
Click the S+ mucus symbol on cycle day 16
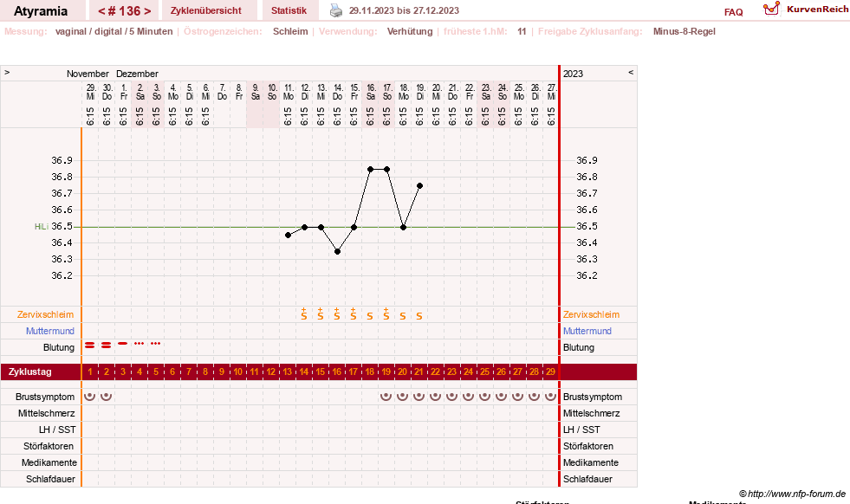337,313
